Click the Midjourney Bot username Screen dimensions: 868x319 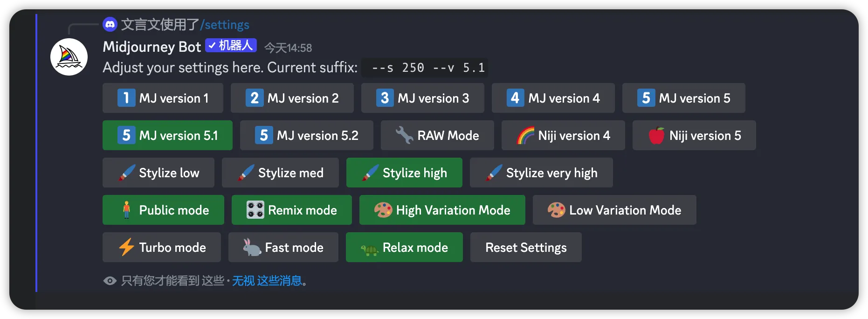[x=152, y=47]
